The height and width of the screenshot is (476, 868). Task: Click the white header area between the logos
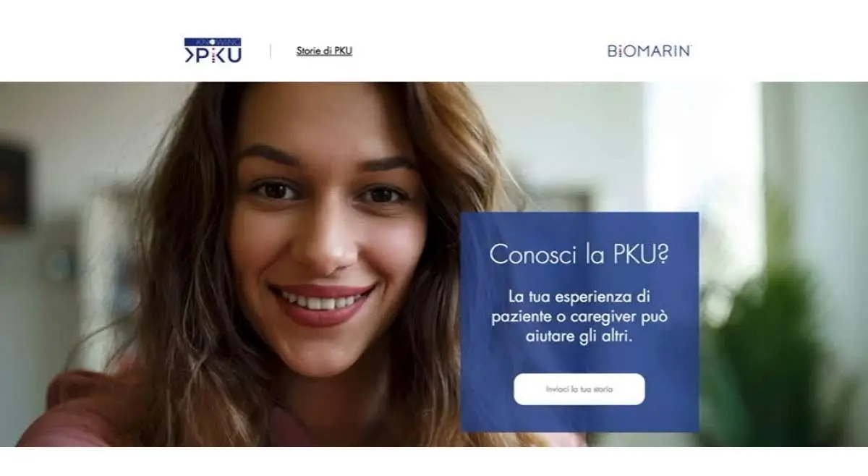click(x=477, y=51)
